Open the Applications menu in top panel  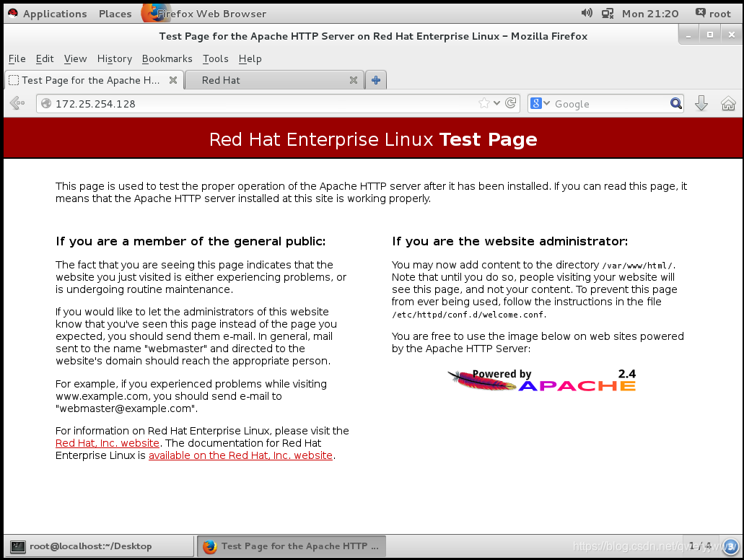(x=55, y=14)
